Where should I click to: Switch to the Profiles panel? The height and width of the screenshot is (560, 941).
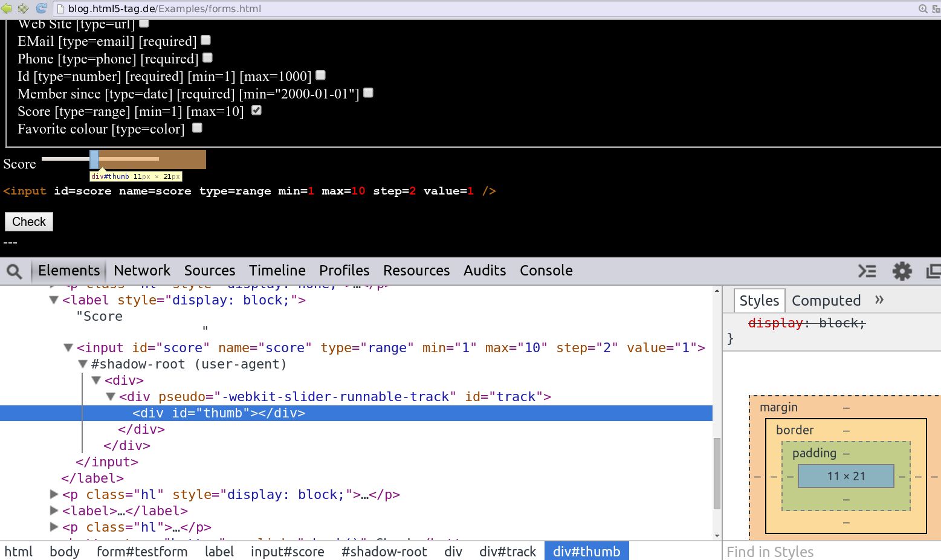point(344,271)
